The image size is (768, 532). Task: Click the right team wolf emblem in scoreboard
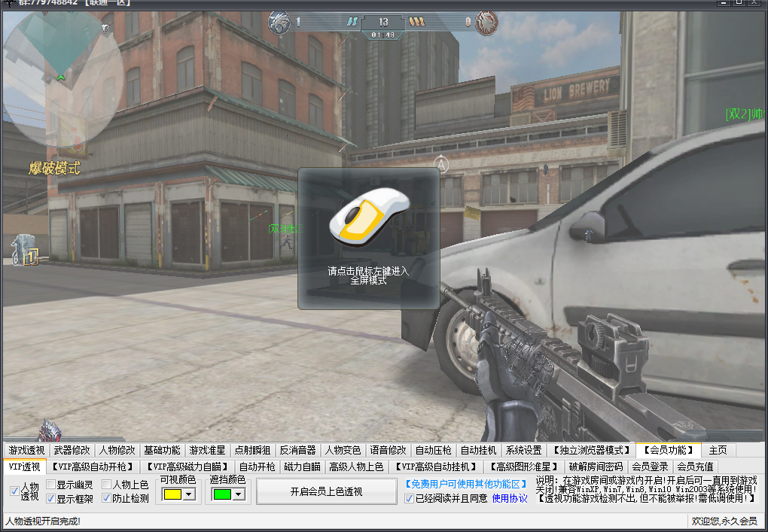tap(487, 23)
